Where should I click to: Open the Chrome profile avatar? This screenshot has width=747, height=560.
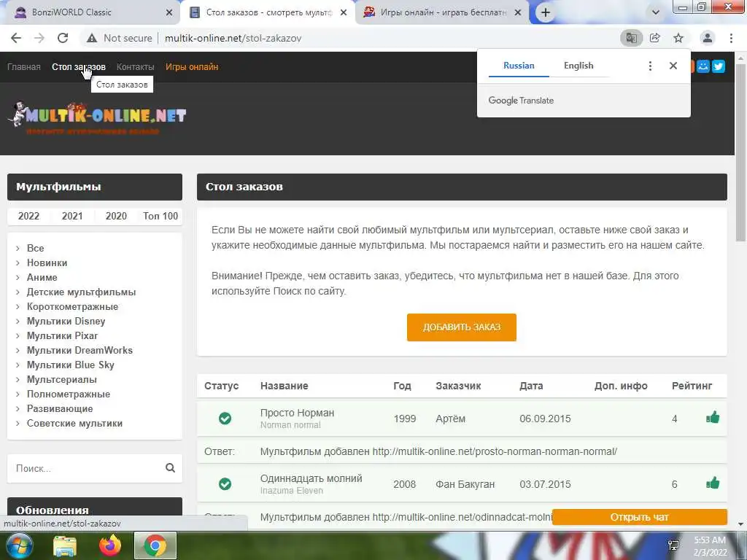[708, 38]
